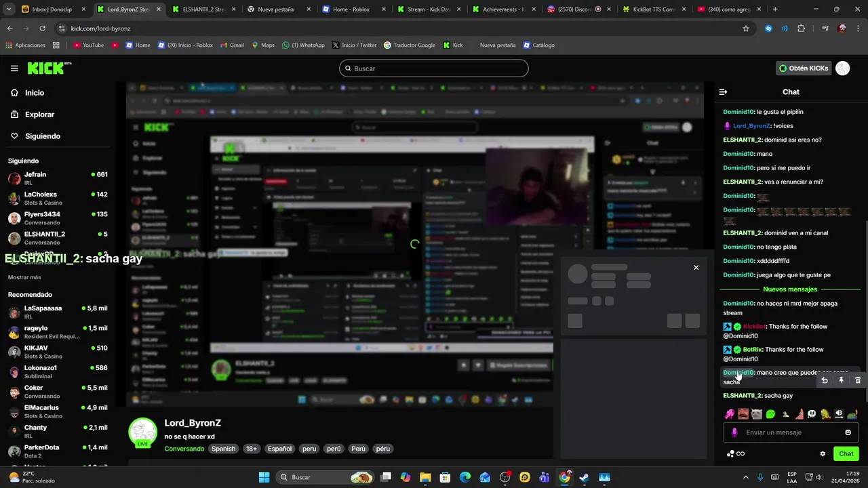Image resolution: width=868 pixels, height=488 pixels.
Task: Open user profile avatar top right
Action: click(842, 68)
